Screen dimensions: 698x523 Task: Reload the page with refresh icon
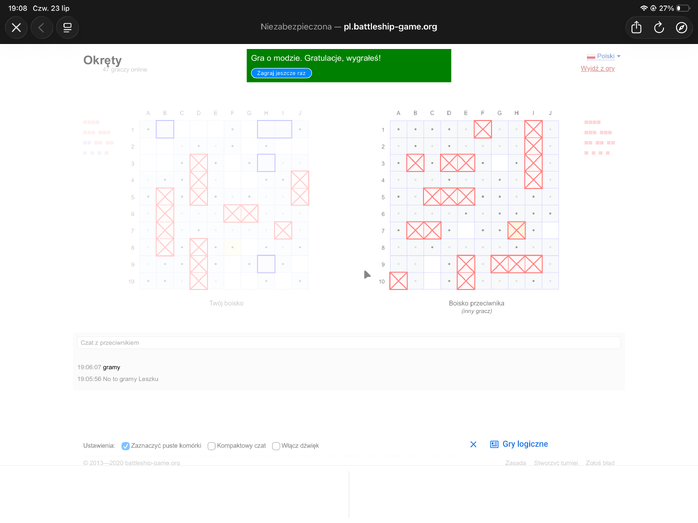pyautogui.click(x=659, y=28)
